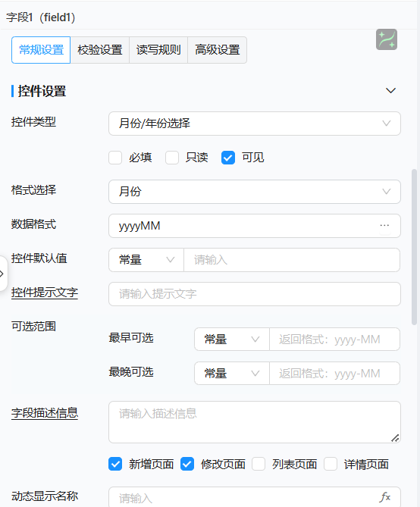The height and width of the screenshot is (507, 420).
Task: Uncheck the 新增页面 checkbox
Action: 115,464
